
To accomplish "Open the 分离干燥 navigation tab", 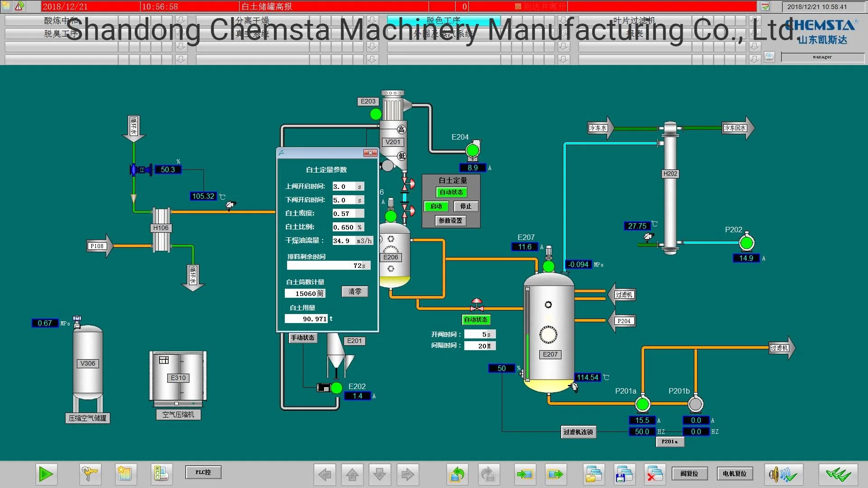I will click(252, 21).
